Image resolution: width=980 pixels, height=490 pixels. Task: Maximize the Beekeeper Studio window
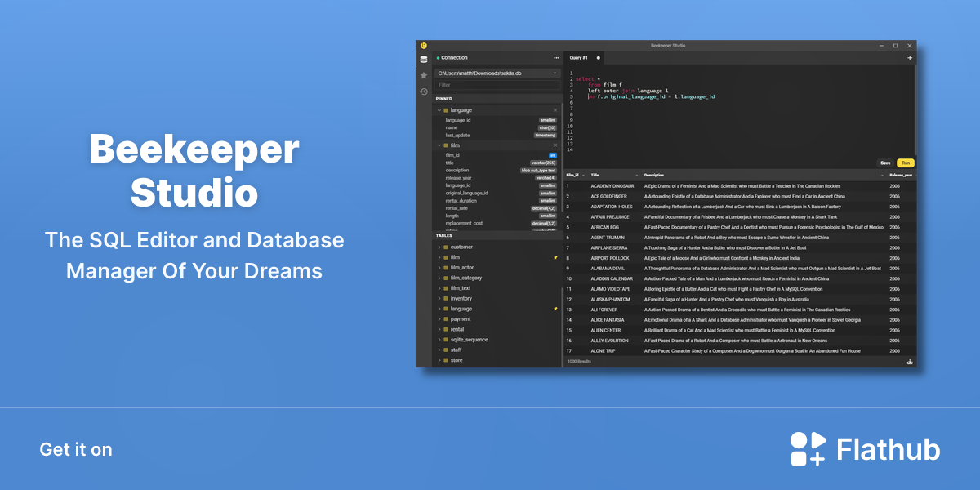895,45
